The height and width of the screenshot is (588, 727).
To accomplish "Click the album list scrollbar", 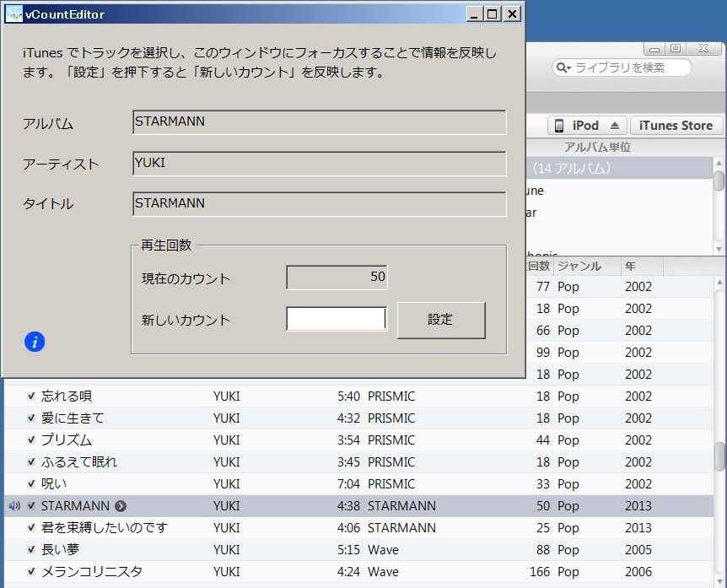I will click(x=719, y=180).
